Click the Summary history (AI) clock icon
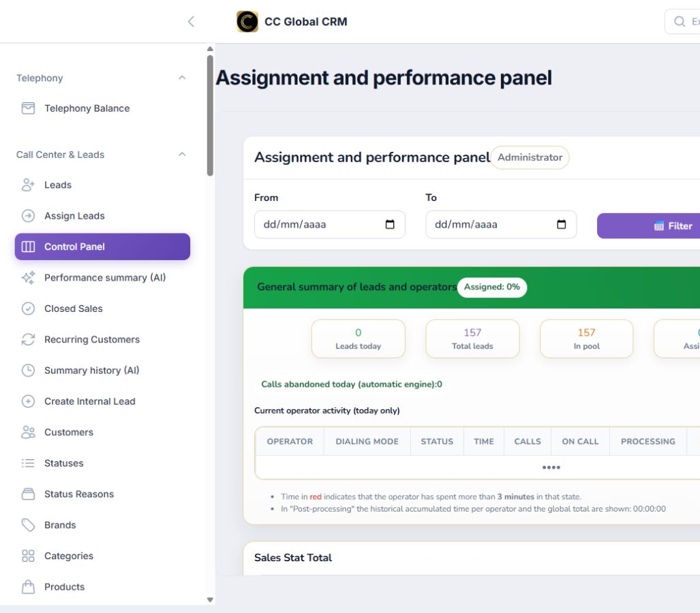 tap(28, 371)
